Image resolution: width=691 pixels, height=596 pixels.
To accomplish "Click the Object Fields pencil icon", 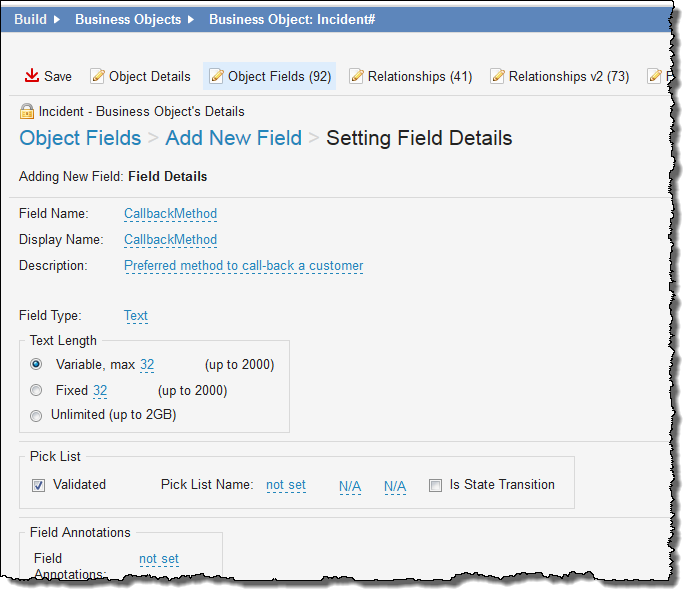I will click(x=216, y=76).
